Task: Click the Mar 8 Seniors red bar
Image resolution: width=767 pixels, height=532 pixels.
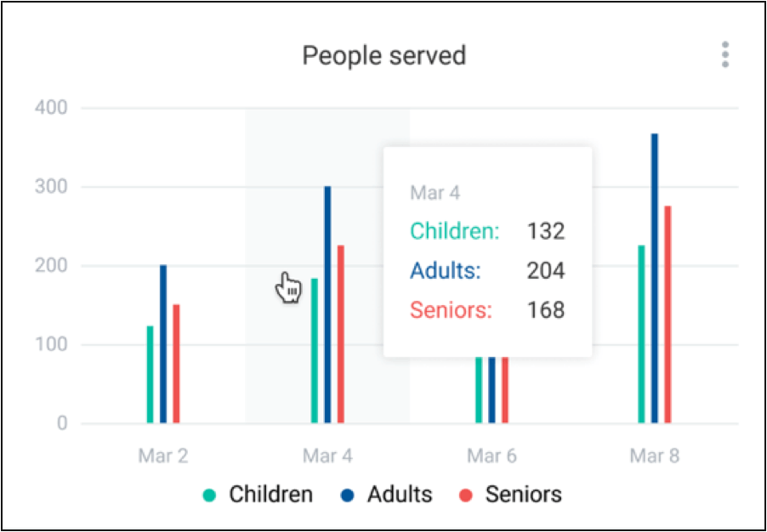Action: tap(668, 314)
